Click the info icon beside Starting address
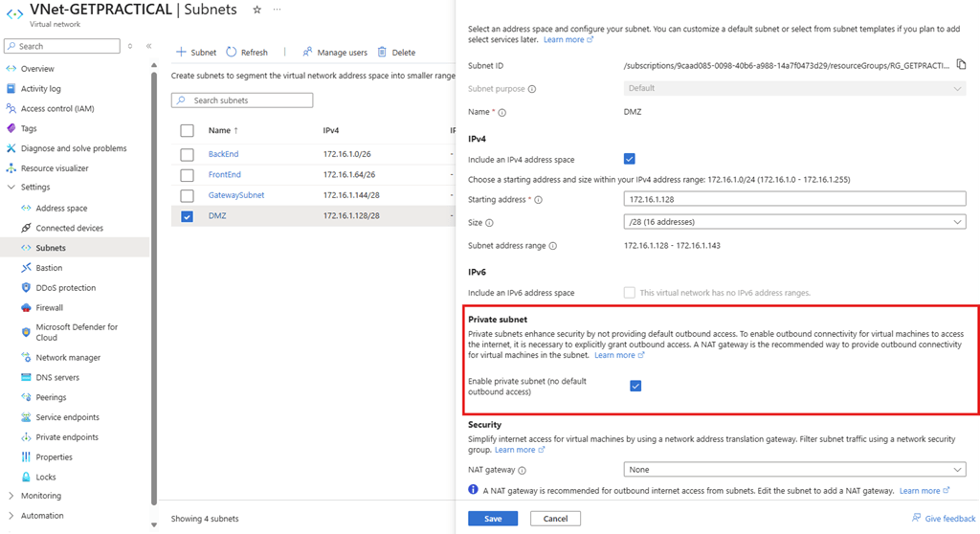Viewport: 980px width, 534px height. [x=538, y=200]
